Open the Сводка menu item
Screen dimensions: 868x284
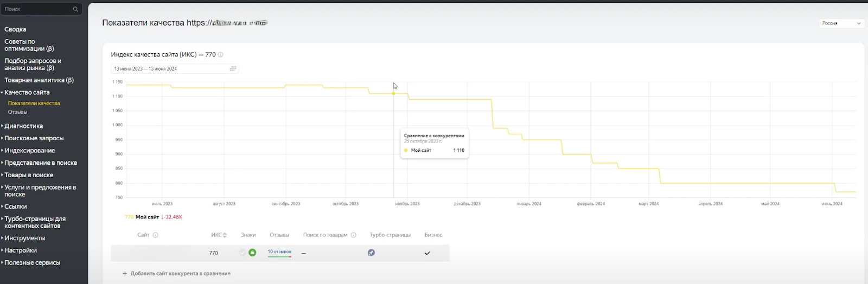15,29
